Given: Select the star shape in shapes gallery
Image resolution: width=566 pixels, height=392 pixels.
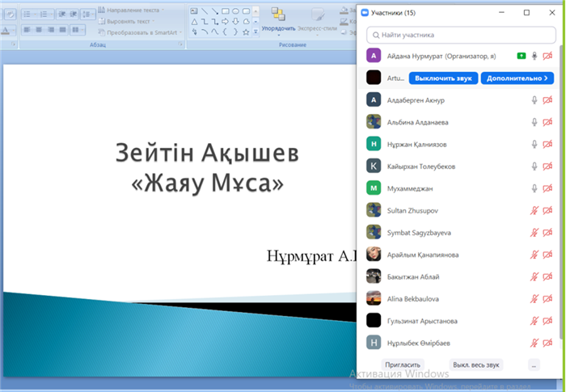Looking at the screenshot, I should tap(246, 32).
